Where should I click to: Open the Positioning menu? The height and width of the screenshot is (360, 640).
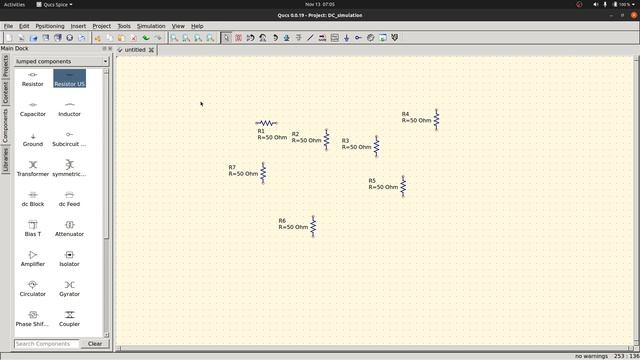coord(50,26)
